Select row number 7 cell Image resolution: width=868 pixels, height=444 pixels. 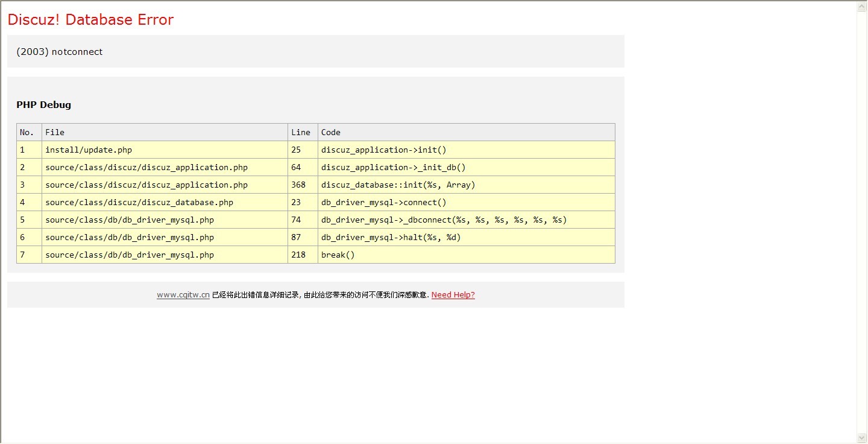click(x=29, y=255)
